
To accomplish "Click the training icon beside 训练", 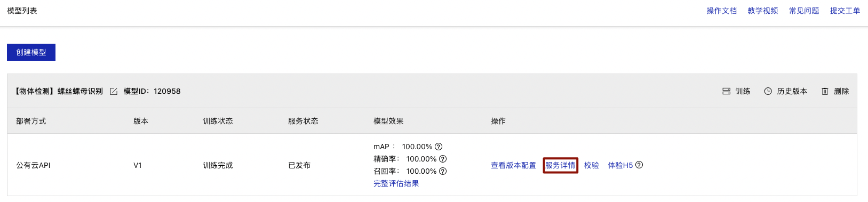I will (726, 92).
